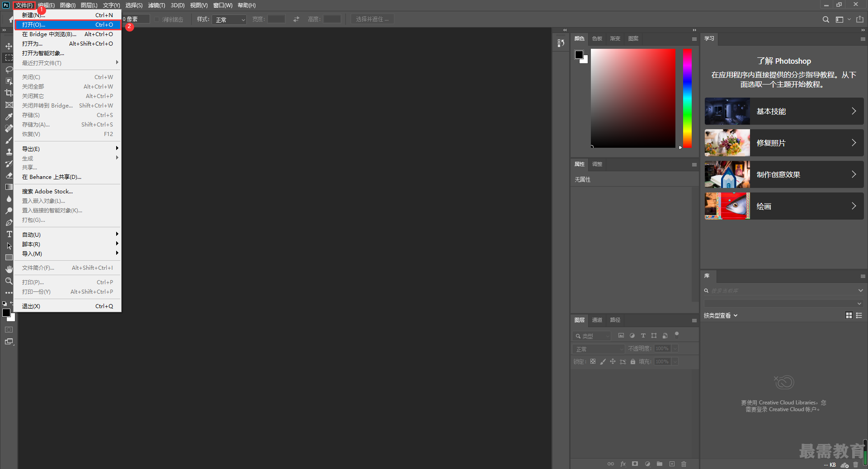Screen dimensions: 868x469
Task: Click the Color panel foreground swatch
Action: tap(579, 55)
